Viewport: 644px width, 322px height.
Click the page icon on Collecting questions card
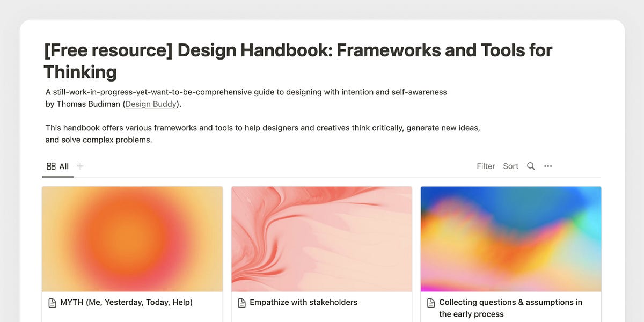(430, 302)
